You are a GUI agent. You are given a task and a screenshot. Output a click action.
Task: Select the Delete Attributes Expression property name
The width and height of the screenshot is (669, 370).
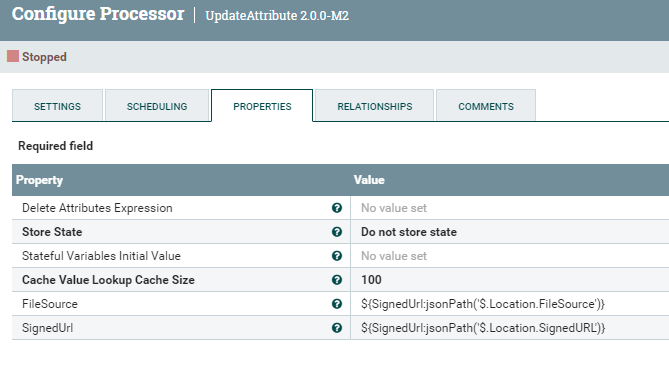tap(97, 208)
